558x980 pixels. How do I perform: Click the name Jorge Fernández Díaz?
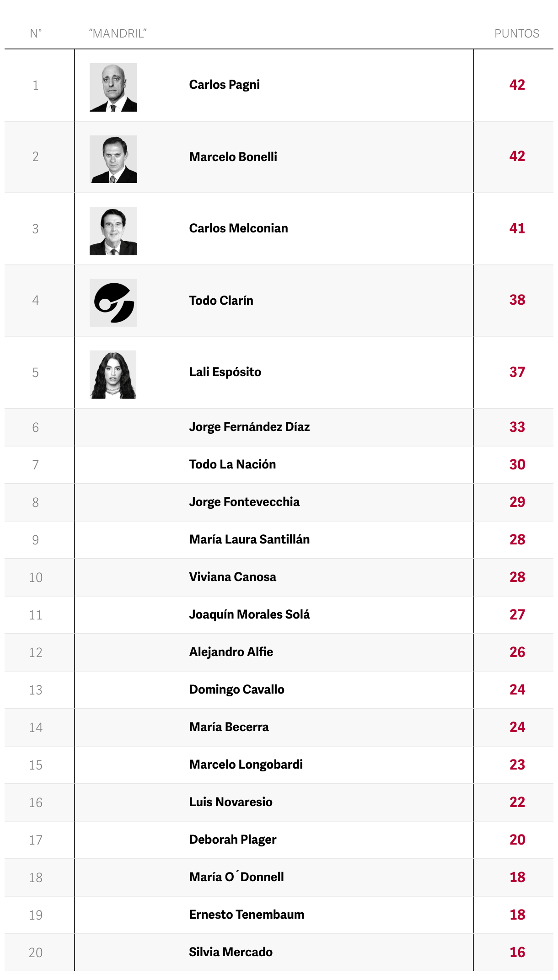tap(250, 427)
